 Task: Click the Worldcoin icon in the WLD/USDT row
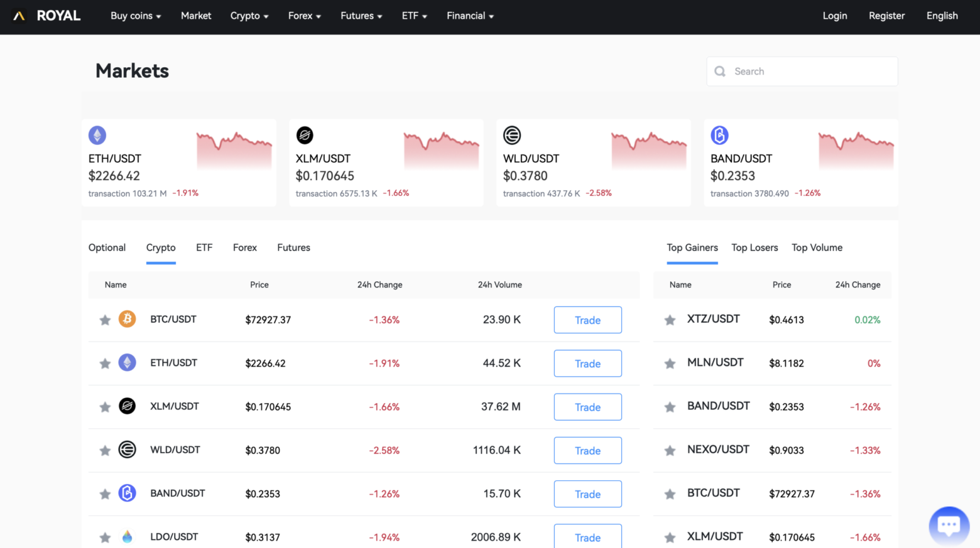tap(127, 450)
